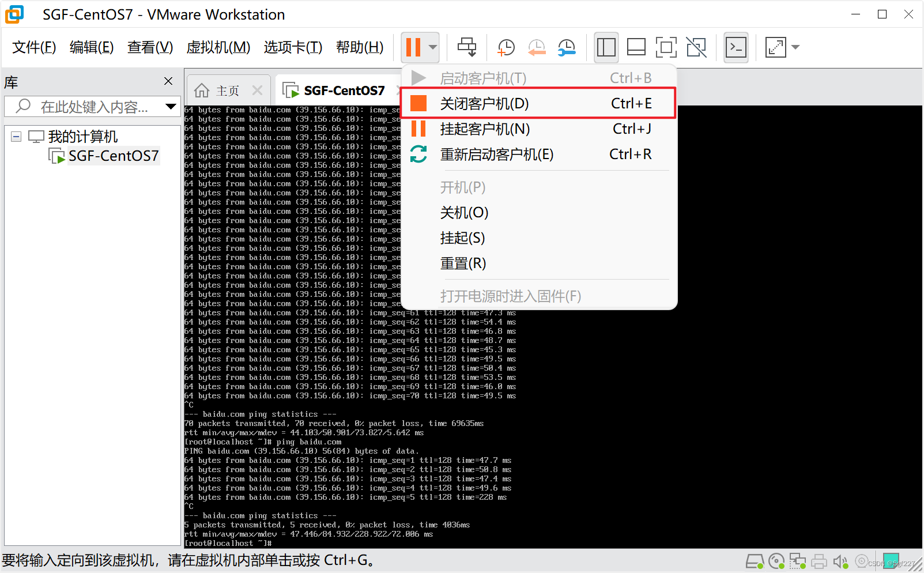The width and height of the screenshot is (924, 573).
Task: Open the 查看(V) menu
Action: (x=150, y=47)
